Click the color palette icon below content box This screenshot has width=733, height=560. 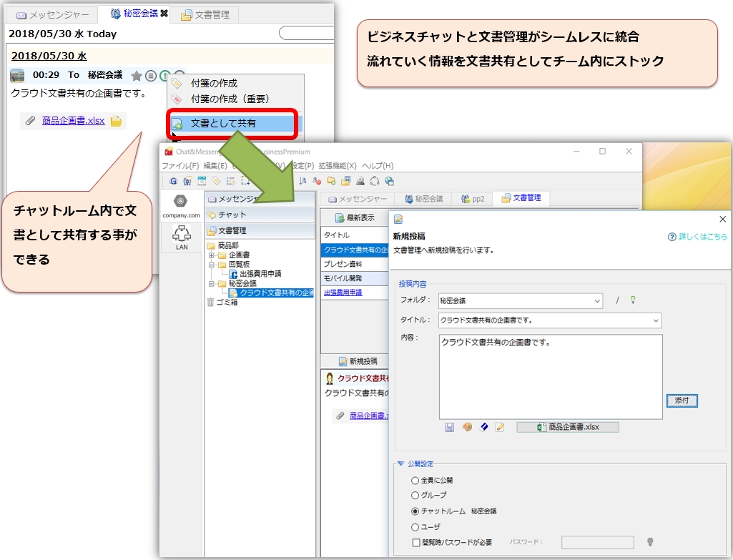pyautogui.click(x=467, y=427)
